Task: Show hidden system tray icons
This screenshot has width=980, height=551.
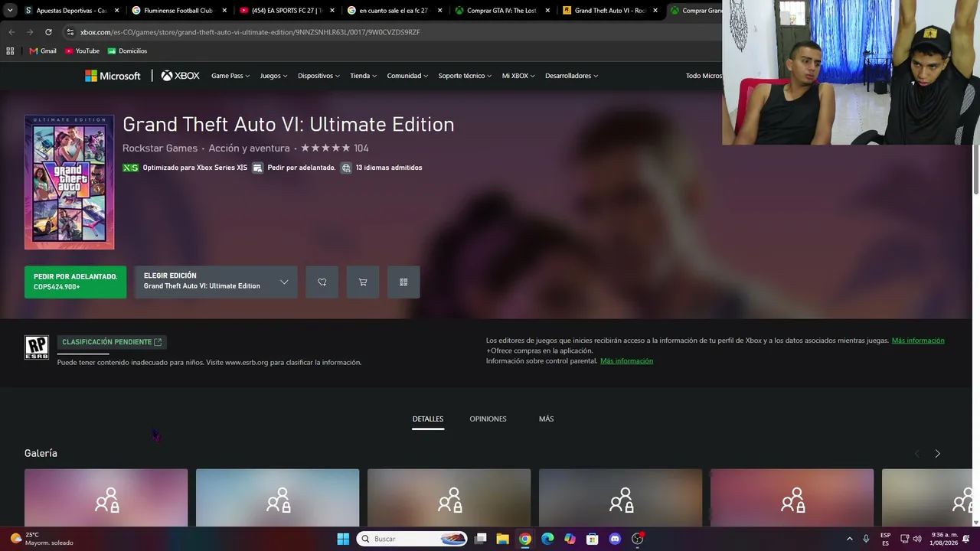Action: point(849,539)
